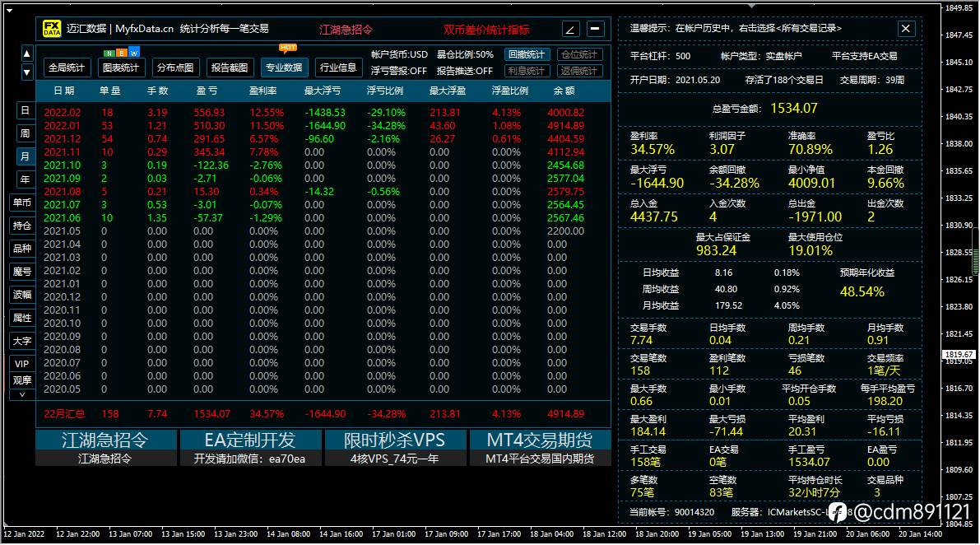Click the up arrow above the sidebar
The height and width of the screenshot is (545, 980).
pos(27,54)
